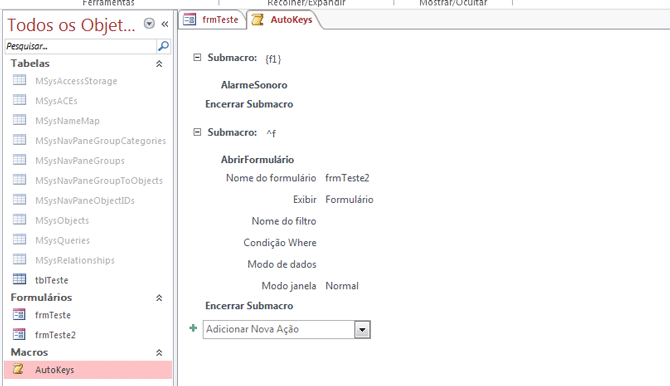This screenshot has height=386, width=670.
Task: Click the Adicionar Nova Ação combo box
Action: (287, 330)
